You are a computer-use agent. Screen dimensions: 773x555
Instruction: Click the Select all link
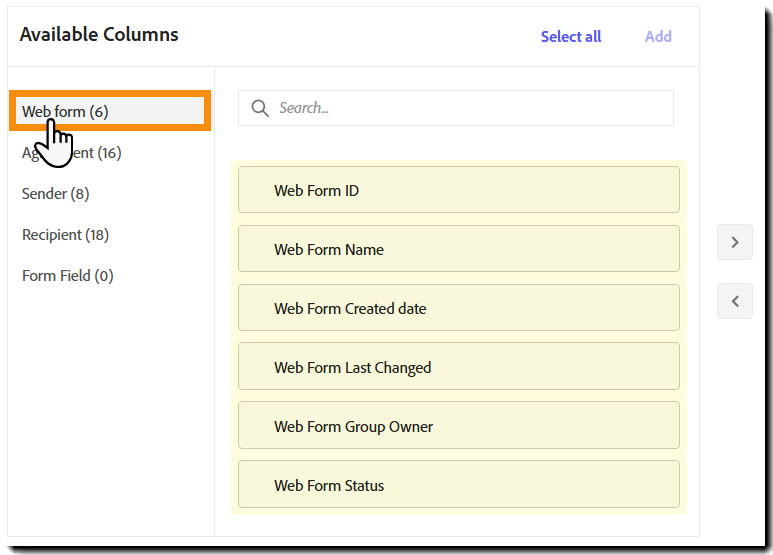pyautogui.click(x=571, y=37)
